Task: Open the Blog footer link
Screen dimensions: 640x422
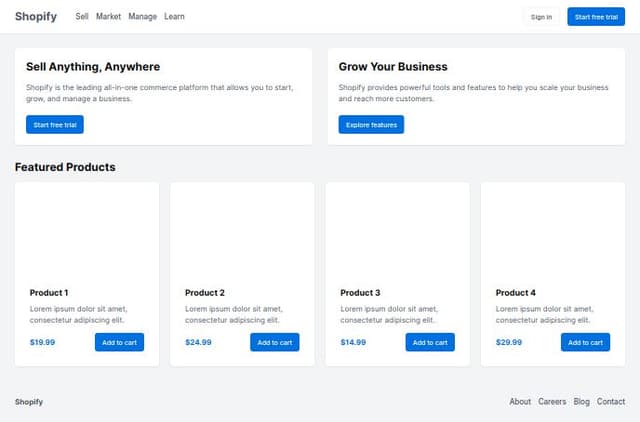Action: click(x=581, y=402)
